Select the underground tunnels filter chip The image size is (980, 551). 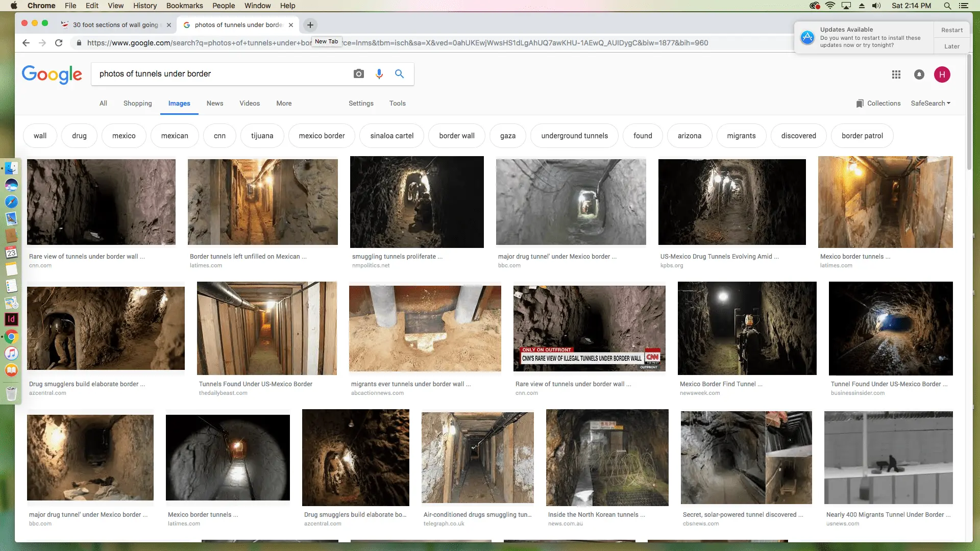(x=574, y=136)
